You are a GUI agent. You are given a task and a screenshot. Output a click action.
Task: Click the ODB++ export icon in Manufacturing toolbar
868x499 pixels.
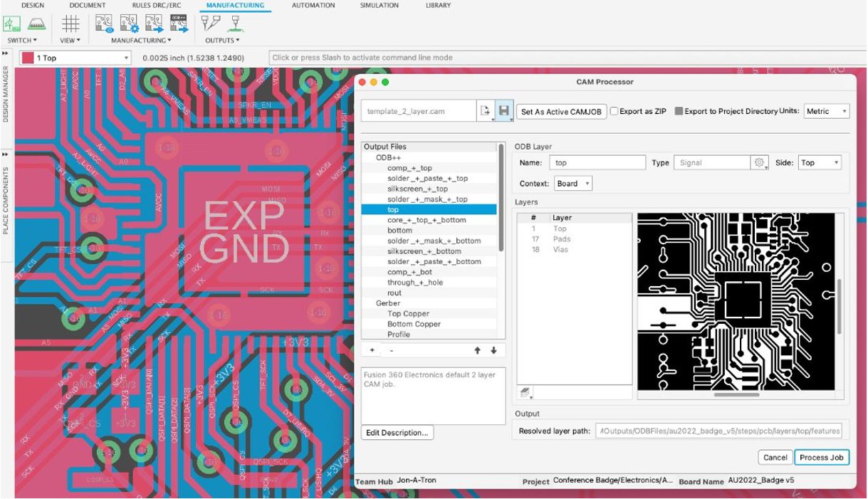coord(179,23)
